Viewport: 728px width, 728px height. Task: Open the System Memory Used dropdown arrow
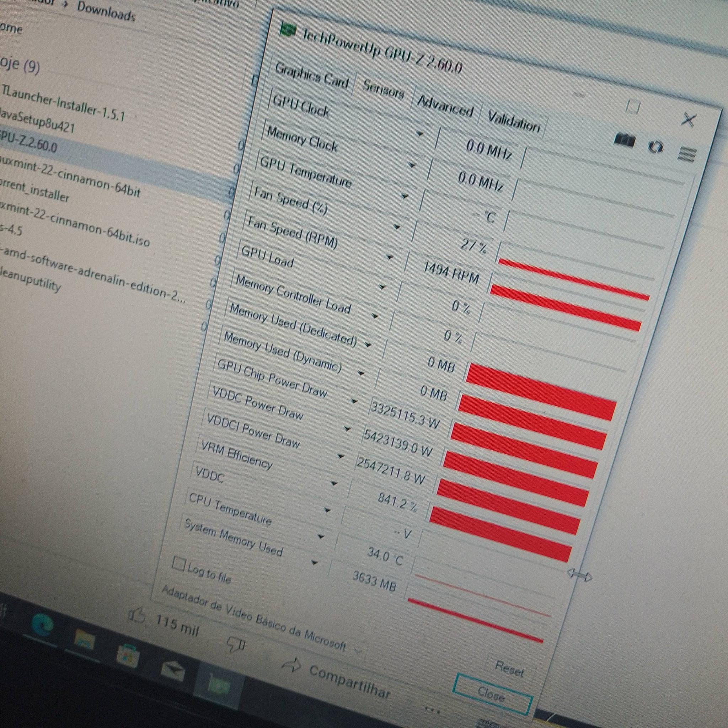pos(314,563)
